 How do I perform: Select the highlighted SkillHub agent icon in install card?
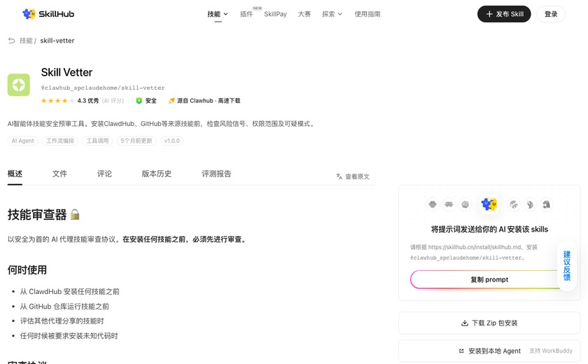pos(489,204)
